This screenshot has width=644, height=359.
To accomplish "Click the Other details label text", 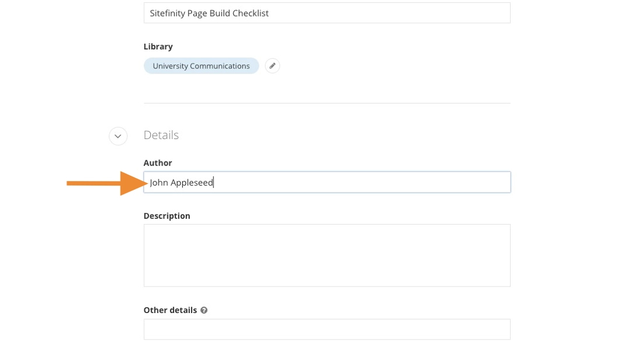I will click(170, 310).
